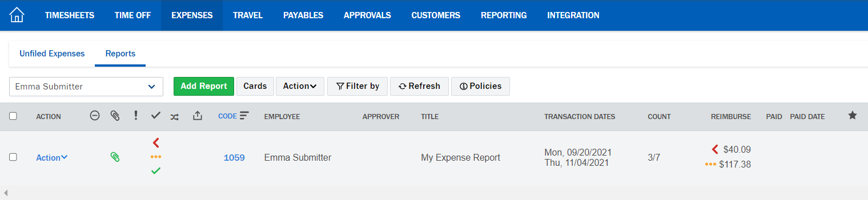Open the Cards button

pyautogui.click(x=255, y=86)
